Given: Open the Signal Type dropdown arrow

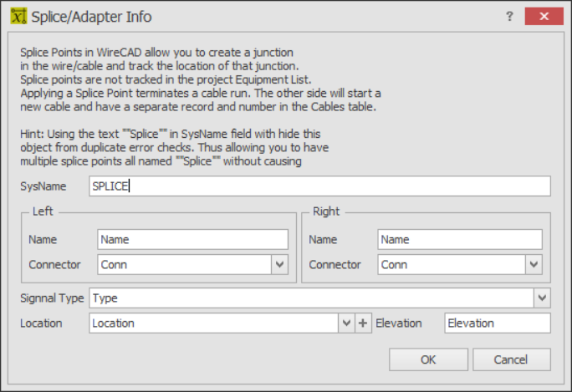Looking at the screenshot, I should (x=542, y=298).
